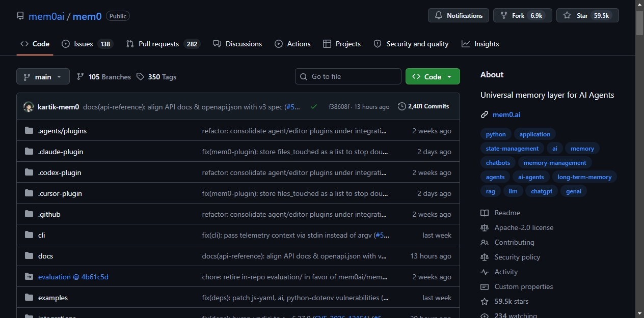This screenshot has height=318, width=644.
Task: Click the folder icon for .github
Action: (29, 214)
